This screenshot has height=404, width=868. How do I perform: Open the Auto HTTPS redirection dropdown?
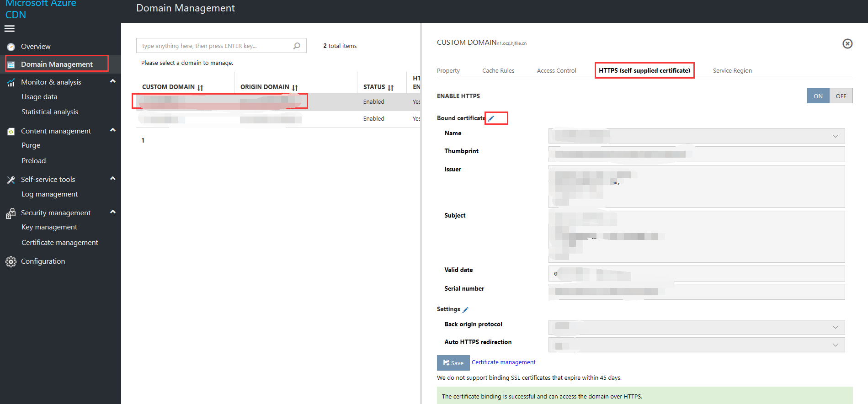click(x=697, y=345)
